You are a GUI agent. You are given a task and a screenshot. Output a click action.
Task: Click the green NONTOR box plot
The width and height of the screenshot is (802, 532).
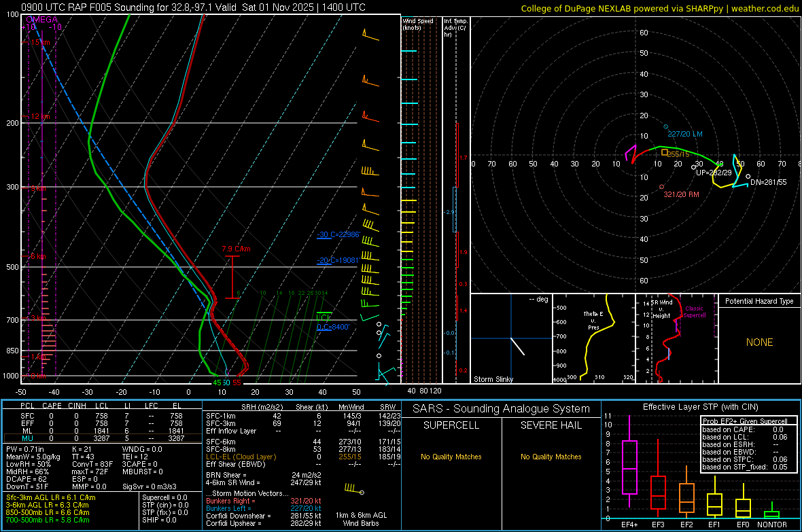tap(772, 512)
